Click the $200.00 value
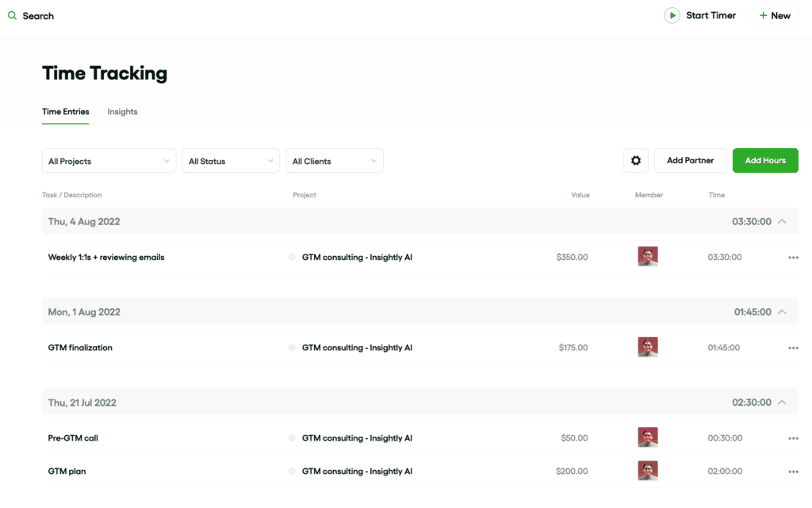Image resolution: width=812 pixels, height=508 pixels. tap(572, 472)
